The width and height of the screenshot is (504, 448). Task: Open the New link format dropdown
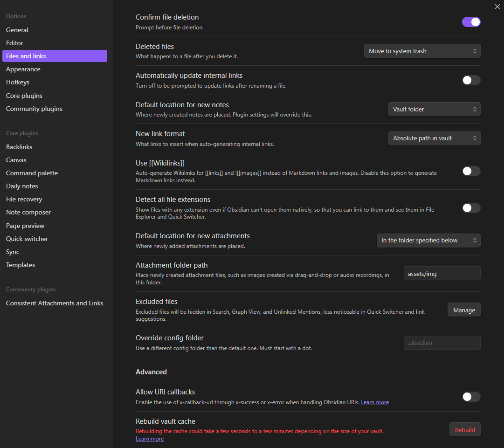[434, 138]
